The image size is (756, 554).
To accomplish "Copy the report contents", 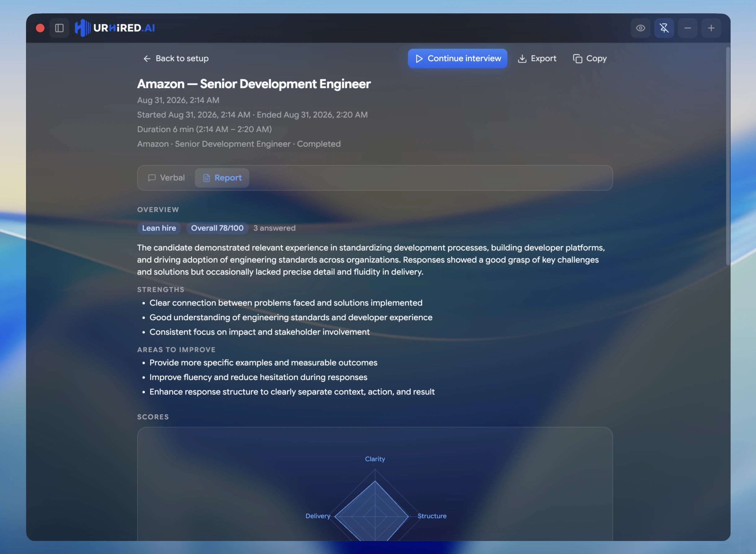I will pyautogui.click(x=590, y=59).
